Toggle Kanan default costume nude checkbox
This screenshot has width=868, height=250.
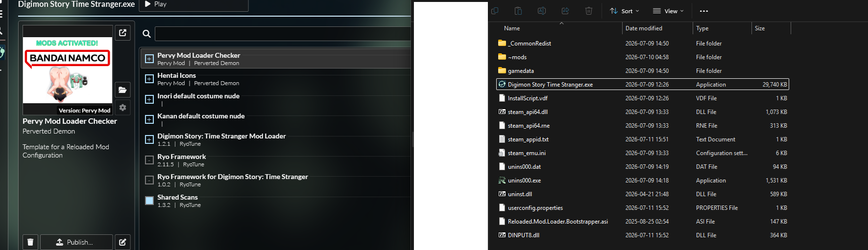click(149, 119)
